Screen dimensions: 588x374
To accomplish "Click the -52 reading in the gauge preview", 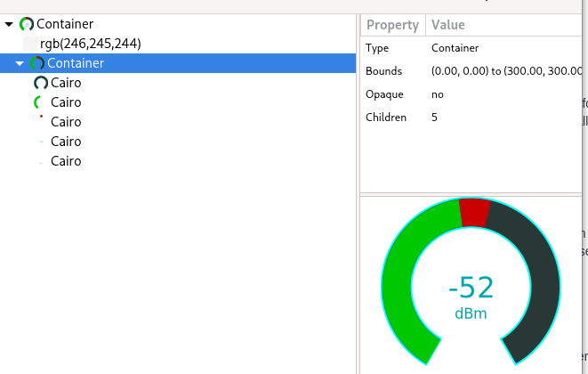I will tap(471, 288).
